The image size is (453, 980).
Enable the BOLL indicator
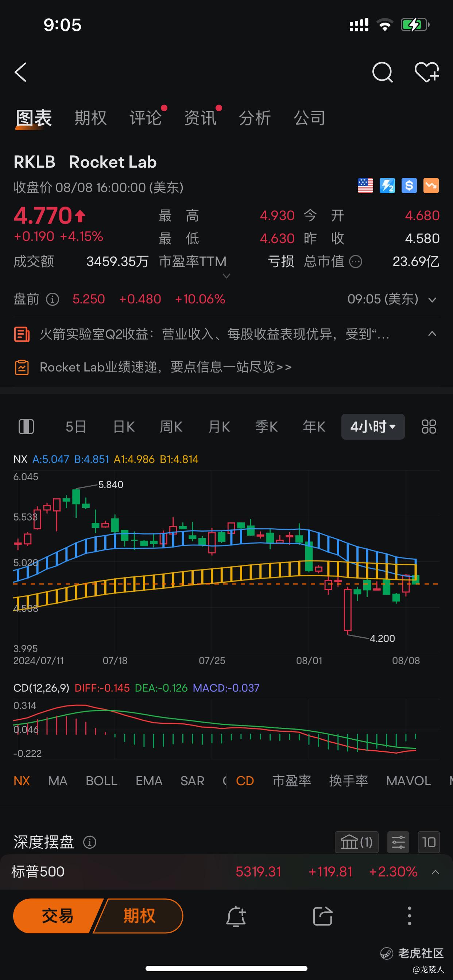pyautogui.click(x=102, y=781)
